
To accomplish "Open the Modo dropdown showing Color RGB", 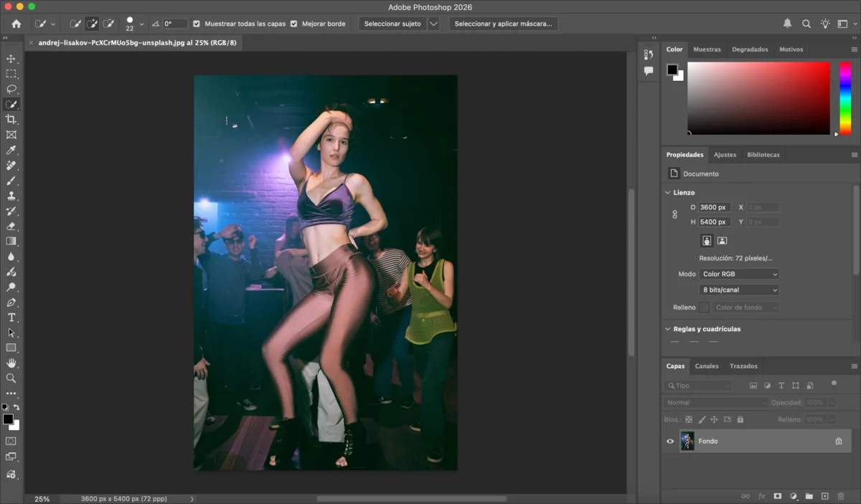I will 738,274.
